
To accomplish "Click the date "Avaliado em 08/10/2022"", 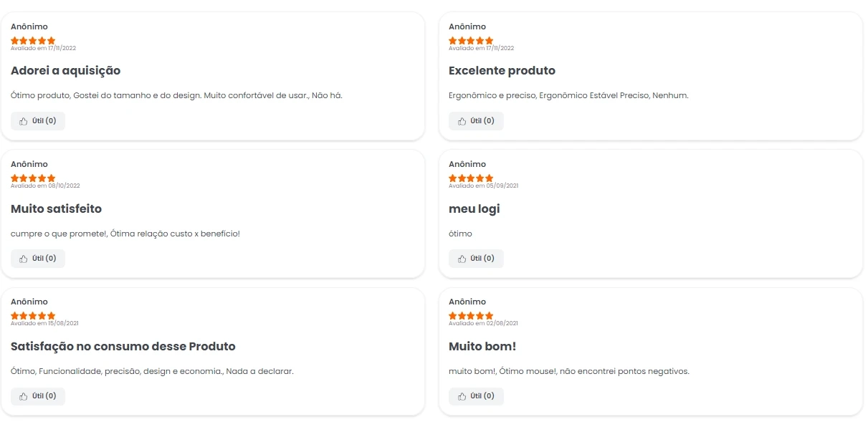I will [x=45, y=186].
